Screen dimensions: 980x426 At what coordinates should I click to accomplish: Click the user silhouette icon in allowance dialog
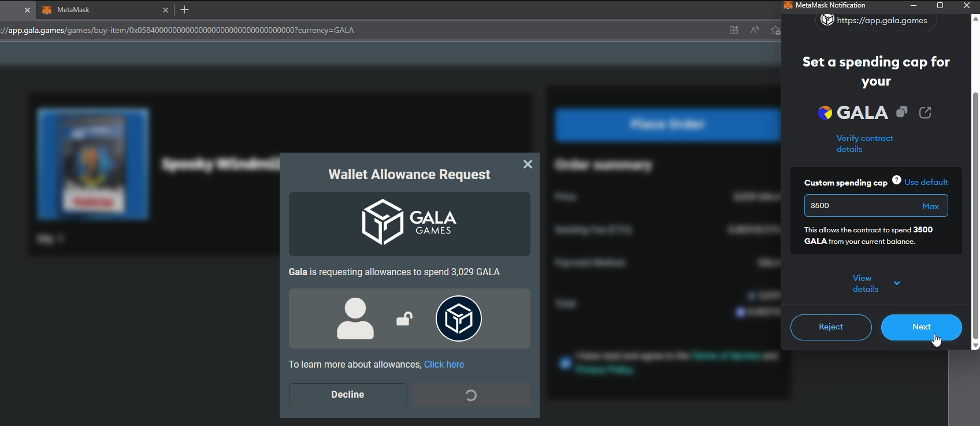pyautogui.click(x=355, y=318)
